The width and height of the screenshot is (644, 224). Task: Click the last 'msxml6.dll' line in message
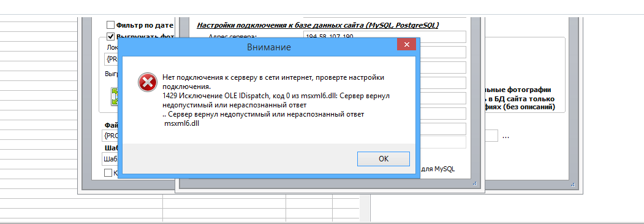pos(181,124)
